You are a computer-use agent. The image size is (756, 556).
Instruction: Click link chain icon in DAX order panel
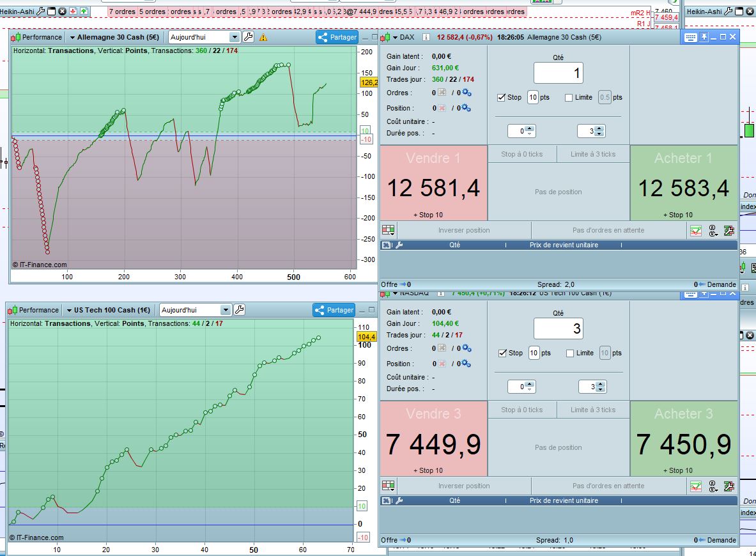pyautogui.click(x=713, y=231)
